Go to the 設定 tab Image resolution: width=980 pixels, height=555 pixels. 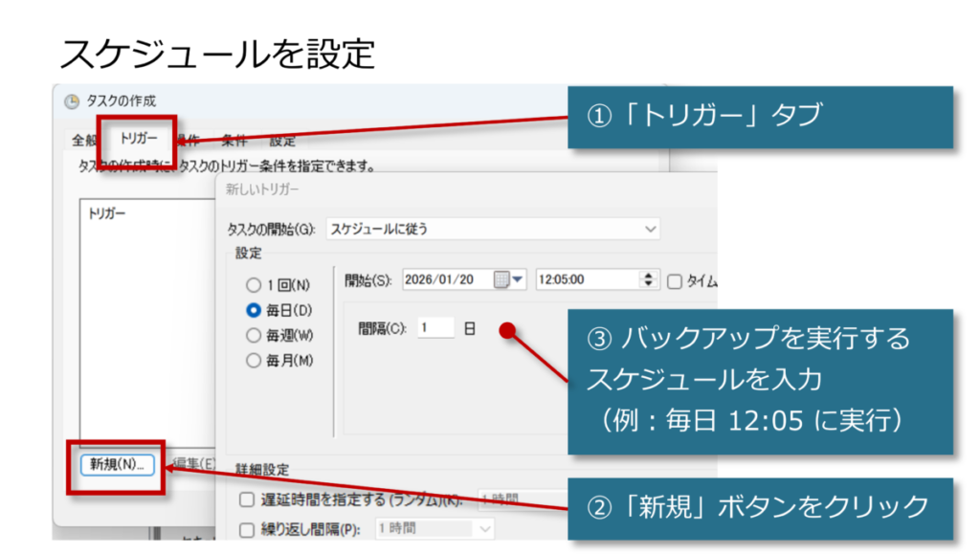coord(282,141)
